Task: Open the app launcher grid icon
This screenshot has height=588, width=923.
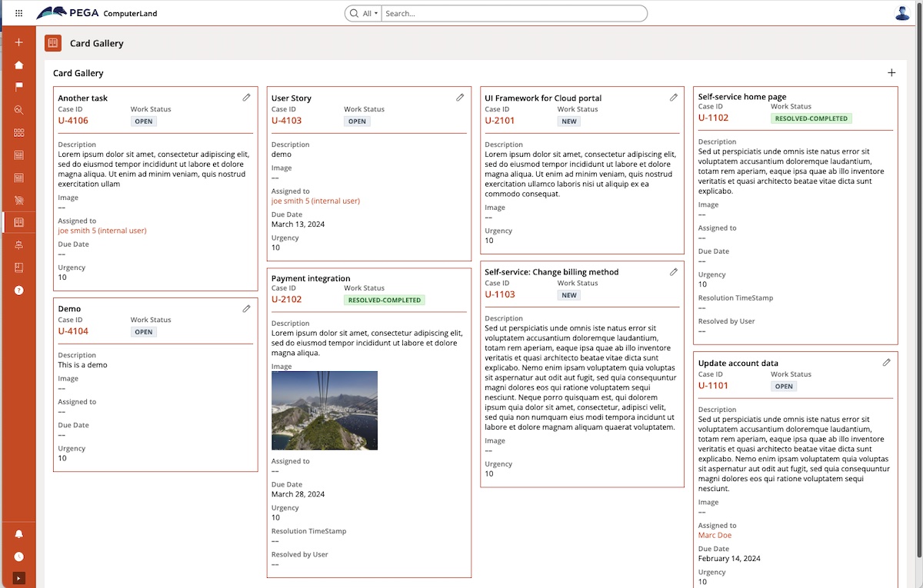Action: coord(18,13)
